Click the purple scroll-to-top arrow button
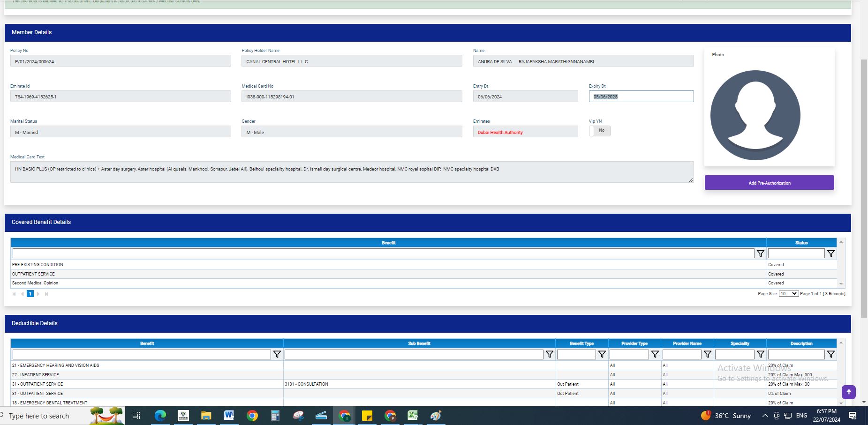The width and height of the screenshot is (868, 425). (848, 392)
